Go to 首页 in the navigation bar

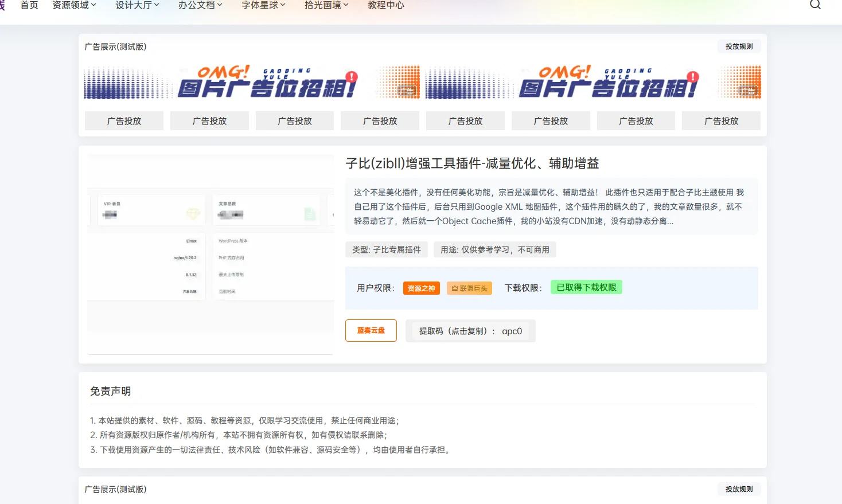click(29, 5)
